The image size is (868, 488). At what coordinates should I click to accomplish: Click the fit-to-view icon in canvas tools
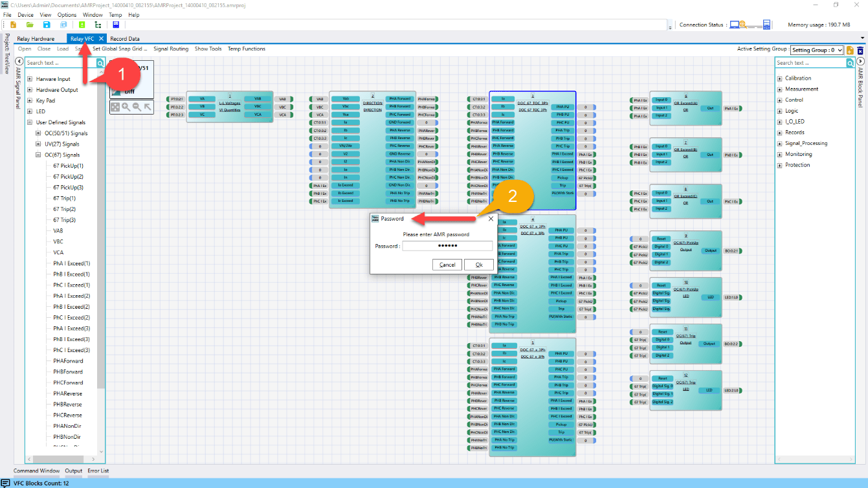pos(115,107)
